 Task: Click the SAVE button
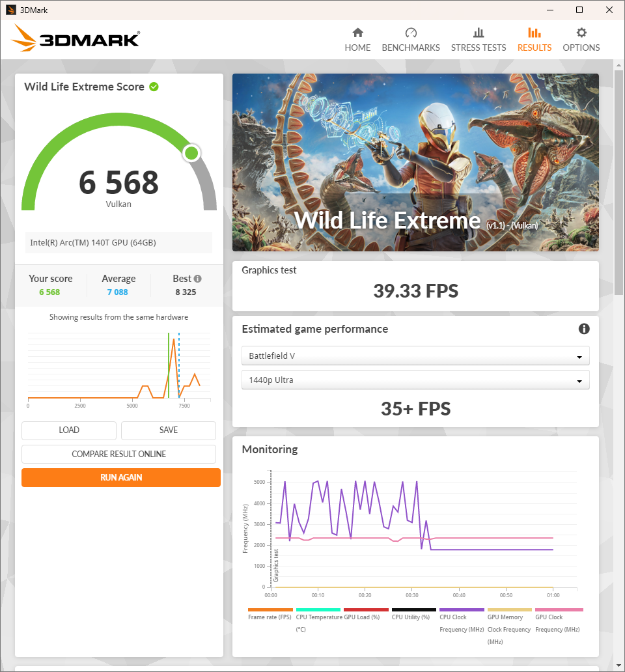tap(168, 430)
